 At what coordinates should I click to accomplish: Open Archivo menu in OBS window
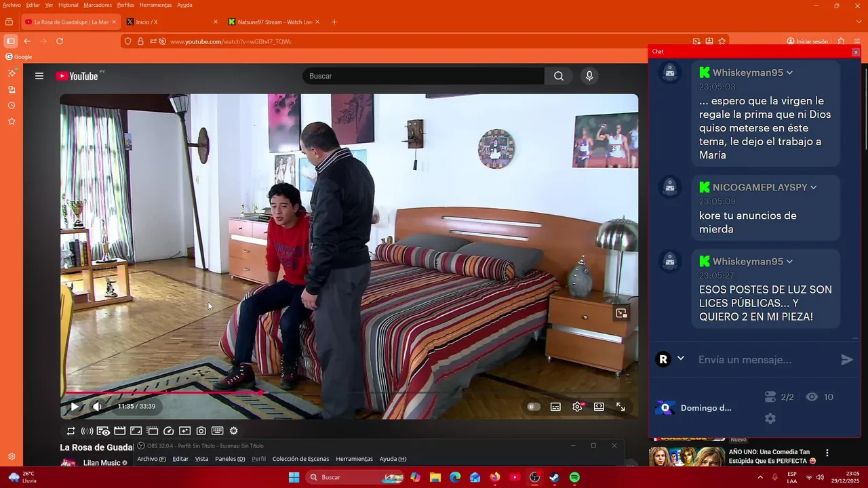coord(151,459)
